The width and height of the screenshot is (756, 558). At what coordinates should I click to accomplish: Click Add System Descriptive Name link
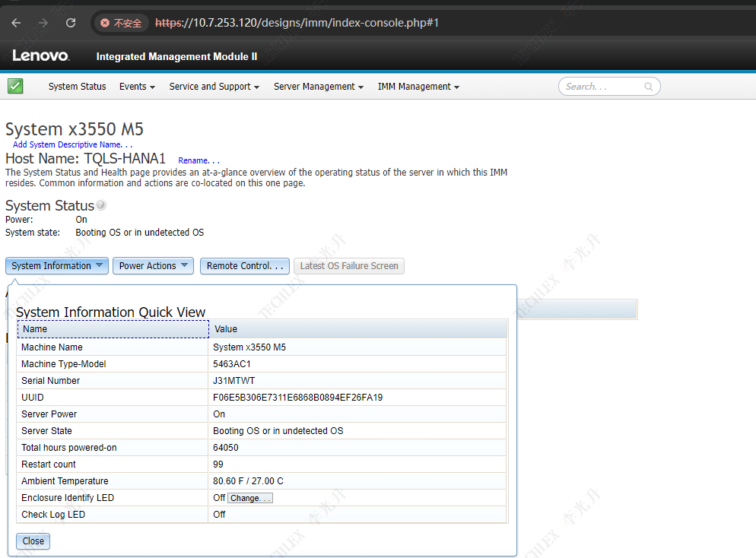coord(72,144)
